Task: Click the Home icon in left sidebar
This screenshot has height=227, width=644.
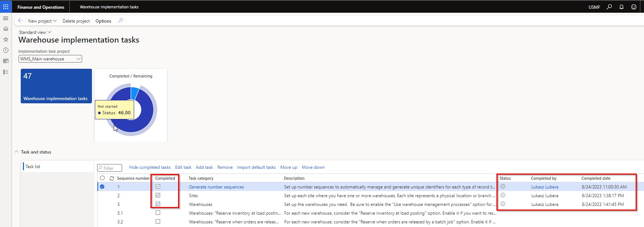Action: [6, 29]
